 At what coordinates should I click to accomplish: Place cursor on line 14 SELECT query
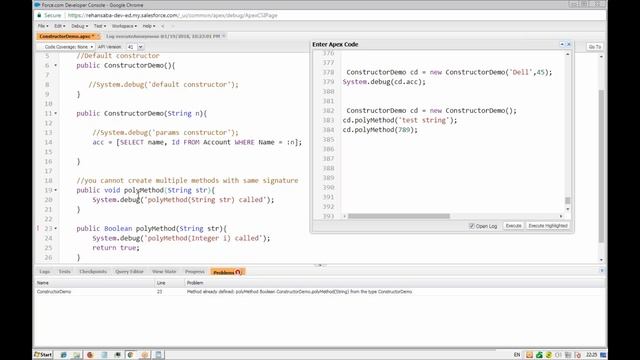[197, 142]
